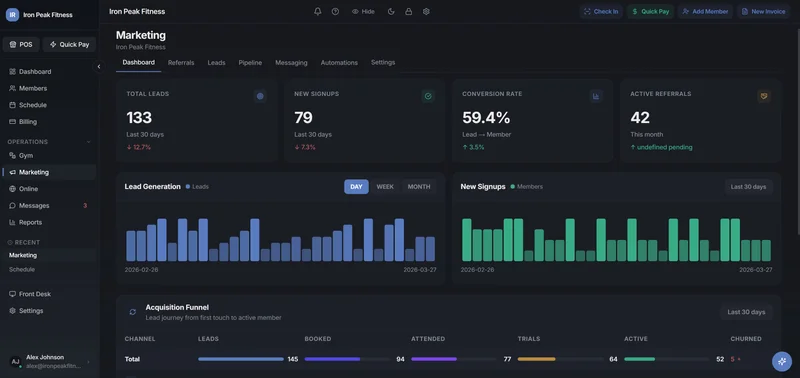Open Messages in the sidebar
The width and height of the screenshot is (800, 378).
point(49,206)
